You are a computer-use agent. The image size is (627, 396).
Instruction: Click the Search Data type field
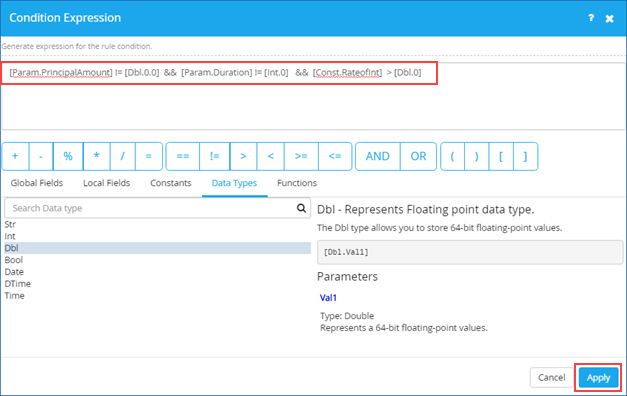pos(150,208)
